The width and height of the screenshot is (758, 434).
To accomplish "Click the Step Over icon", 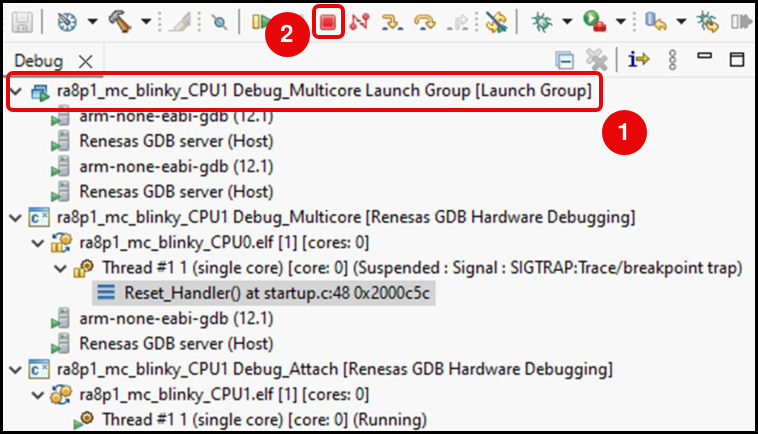I will tap(424, 22).
